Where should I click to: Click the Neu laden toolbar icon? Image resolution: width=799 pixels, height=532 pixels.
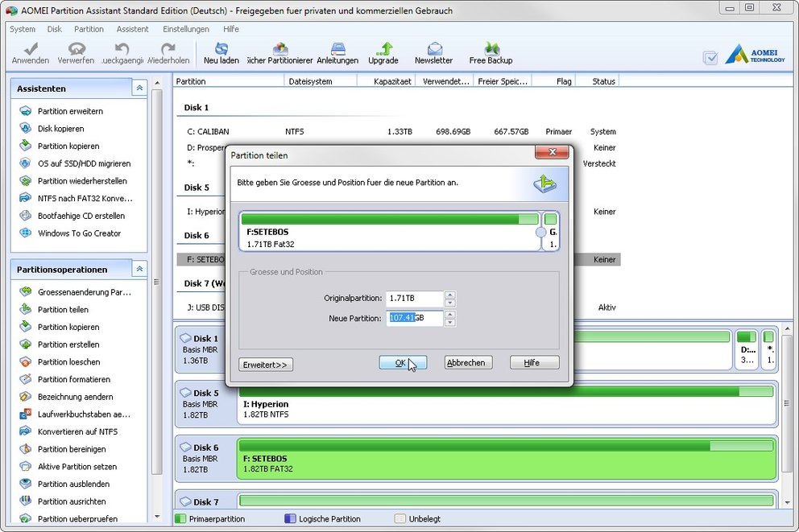pyautogui.click(x=221, y=53)
